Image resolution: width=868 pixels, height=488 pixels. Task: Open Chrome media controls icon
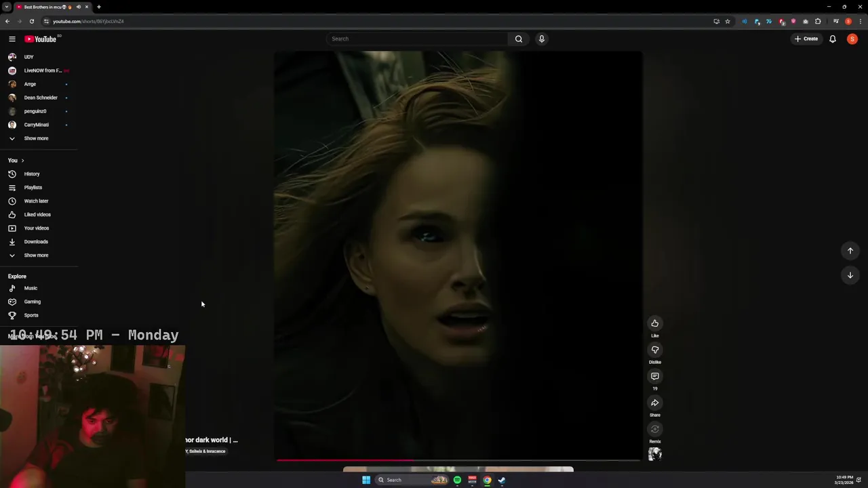click(836, 21)
